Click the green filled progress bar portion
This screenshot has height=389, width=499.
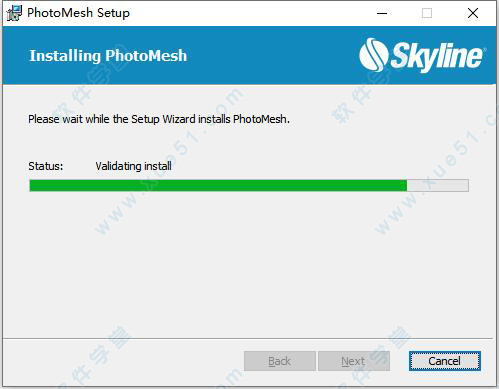218,185
